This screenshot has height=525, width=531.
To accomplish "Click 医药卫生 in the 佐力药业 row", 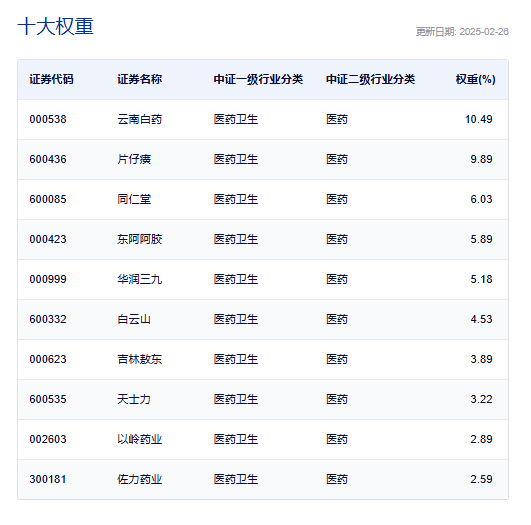I will [x=236, y=479].
